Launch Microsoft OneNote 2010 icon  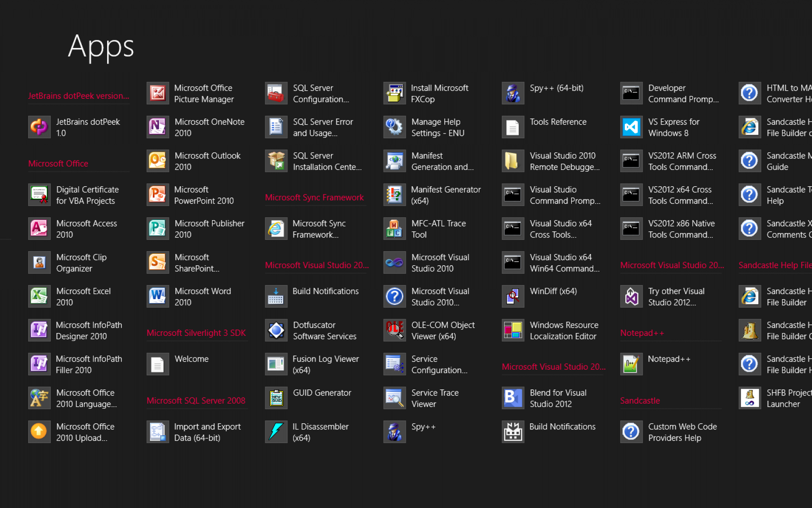pyautogui.click(x=158, y=127)
